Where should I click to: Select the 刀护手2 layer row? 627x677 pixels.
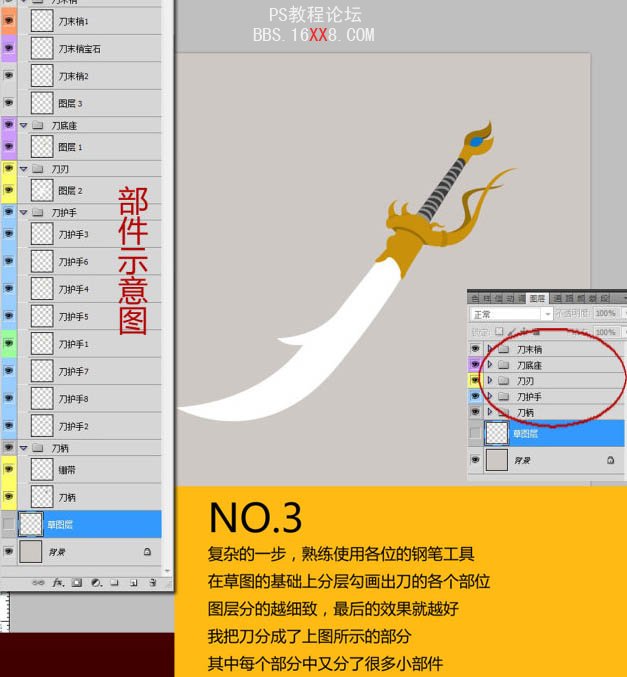coord(89,426)
